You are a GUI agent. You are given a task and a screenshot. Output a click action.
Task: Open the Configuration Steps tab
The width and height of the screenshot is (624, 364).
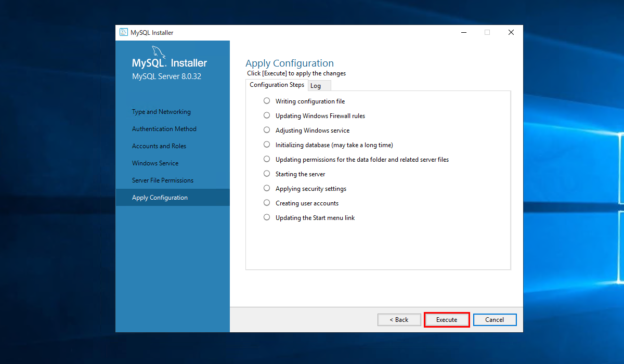tap(277, 85)
